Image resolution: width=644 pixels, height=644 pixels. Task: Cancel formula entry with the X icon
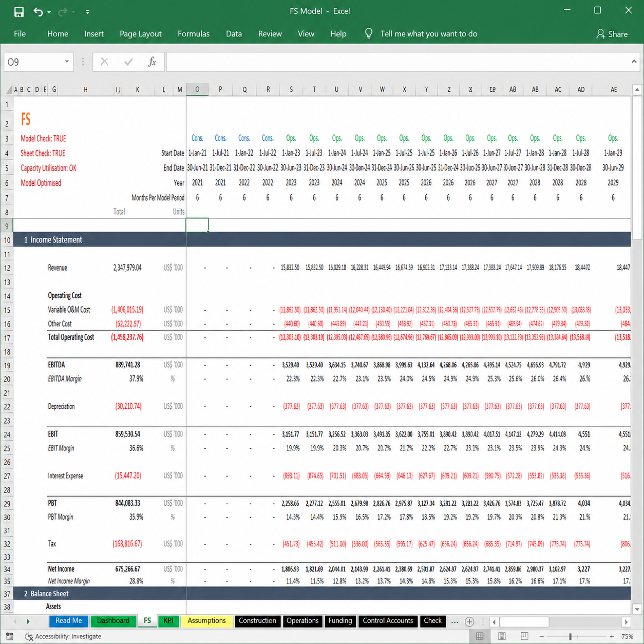(x=104, y=62)
